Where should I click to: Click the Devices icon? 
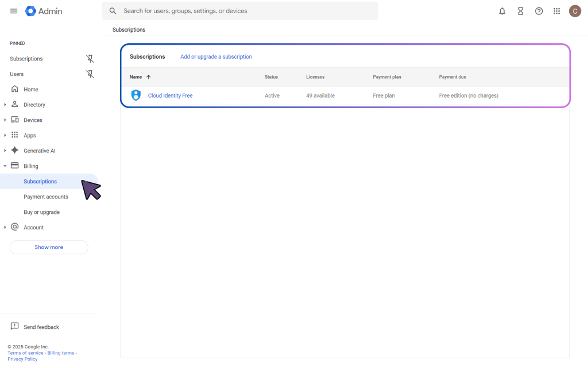[x=14, y=120]
